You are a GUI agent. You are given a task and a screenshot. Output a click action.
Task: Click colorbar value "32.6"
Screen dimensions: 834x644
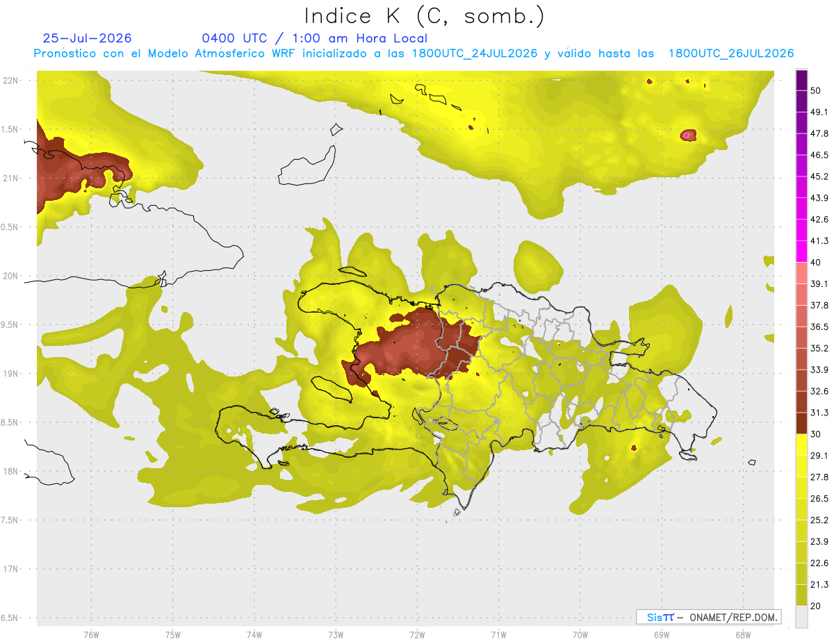click(x=819, y=391)
